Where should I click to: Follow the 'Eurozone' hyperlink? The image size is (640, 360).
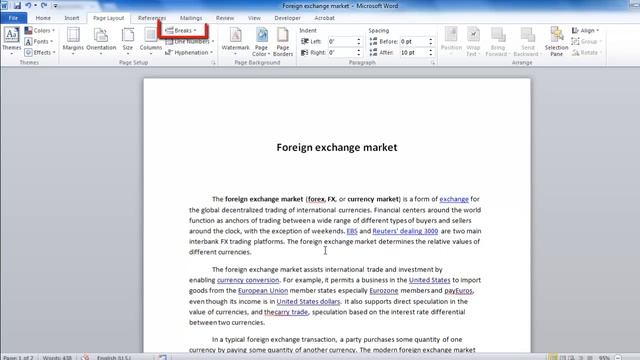(x=384, y=291)
